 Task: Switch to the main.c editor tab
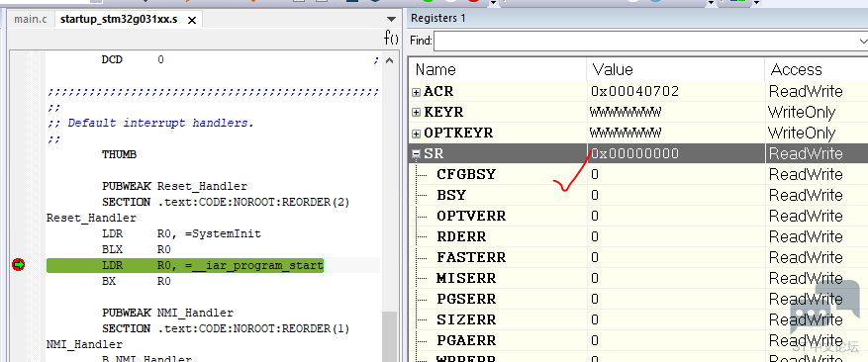pyautogui.click(x=31, y=20)
